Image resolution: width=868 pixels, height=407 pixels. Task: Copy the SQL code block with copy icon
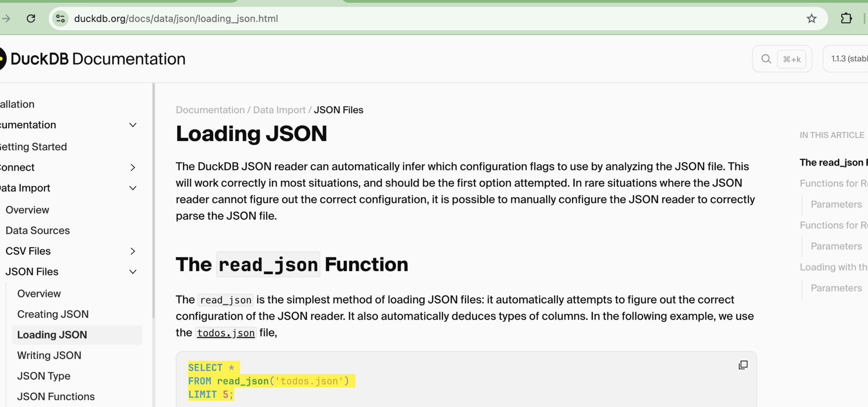pyautogui.click(x=743, y=365)
